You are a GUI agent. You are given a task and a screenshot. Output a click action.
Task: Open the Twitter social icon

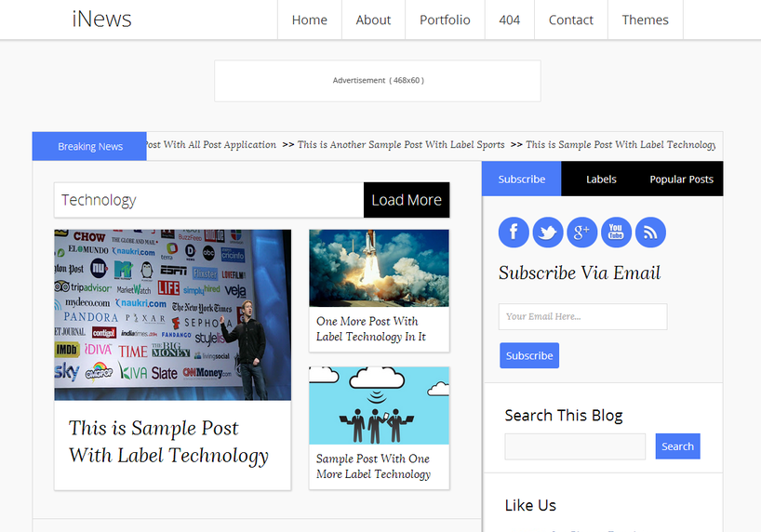(x=548, y=233)
